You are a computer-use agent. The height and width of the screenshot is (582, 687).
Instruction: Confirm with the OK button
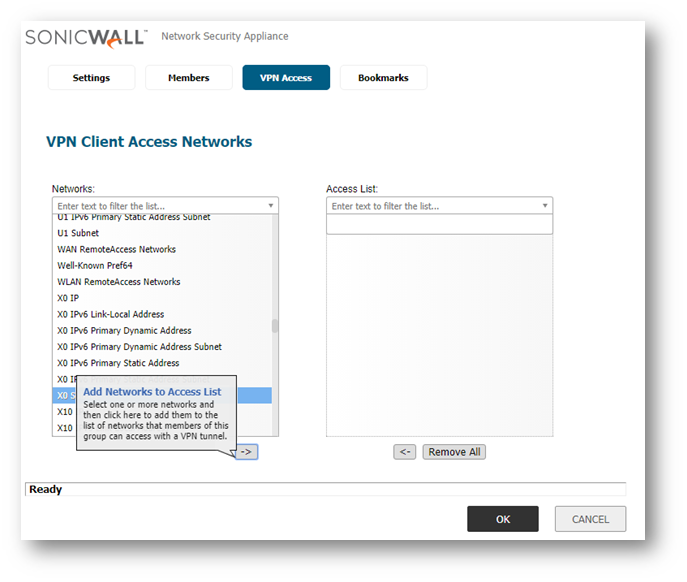click(x=502, y=519)
